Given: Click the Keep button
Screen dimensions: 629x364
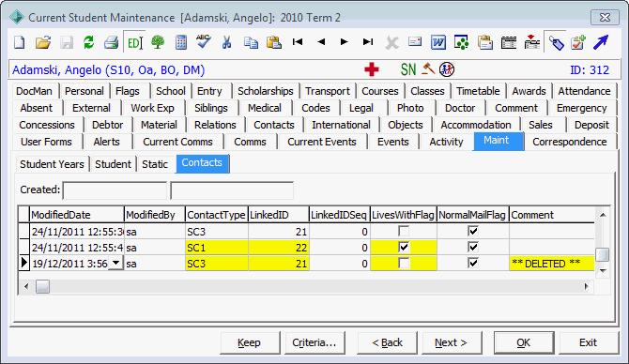Looking at the screenshot, I should point(250,342).
